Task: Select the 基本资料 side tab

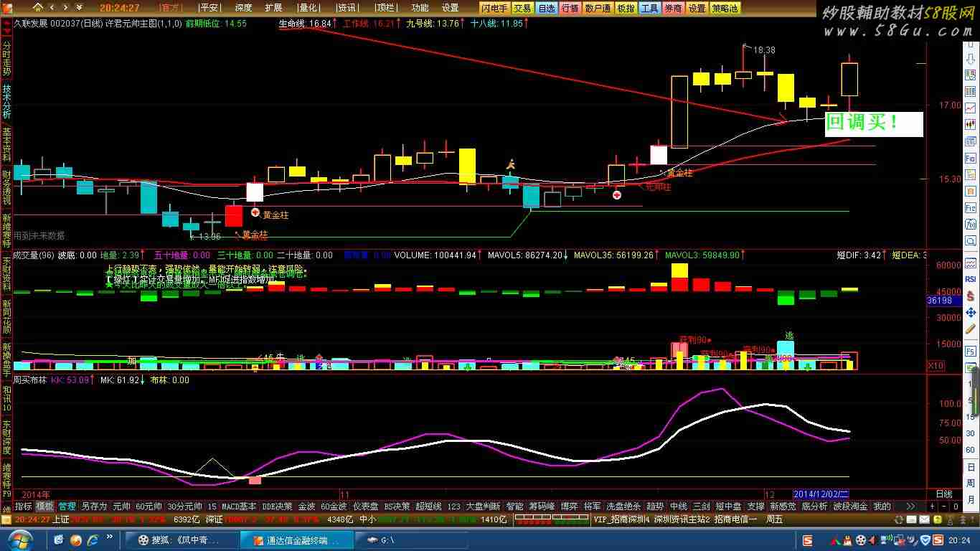Action: (6, 143)
